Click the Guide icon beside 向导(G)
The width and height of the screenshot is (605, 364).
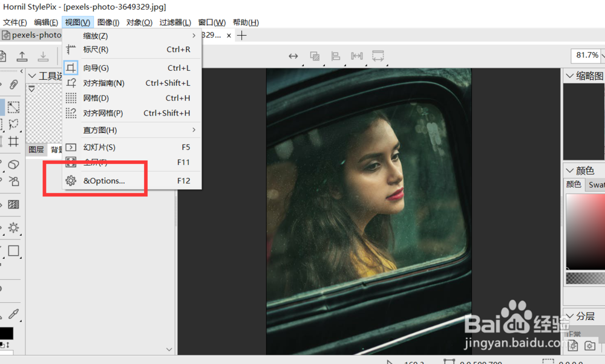pyautogui.click(x=71, y=68)
